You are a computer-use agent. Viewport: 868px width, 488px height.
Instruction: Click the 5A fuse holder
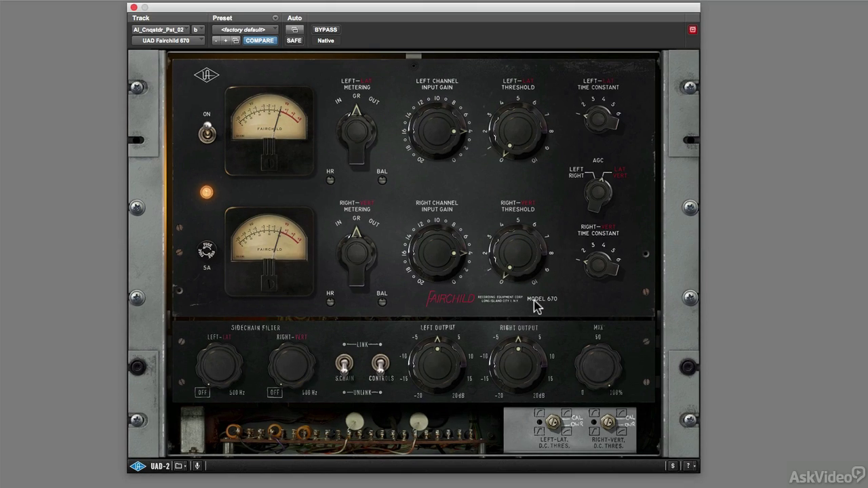(206, 250)
